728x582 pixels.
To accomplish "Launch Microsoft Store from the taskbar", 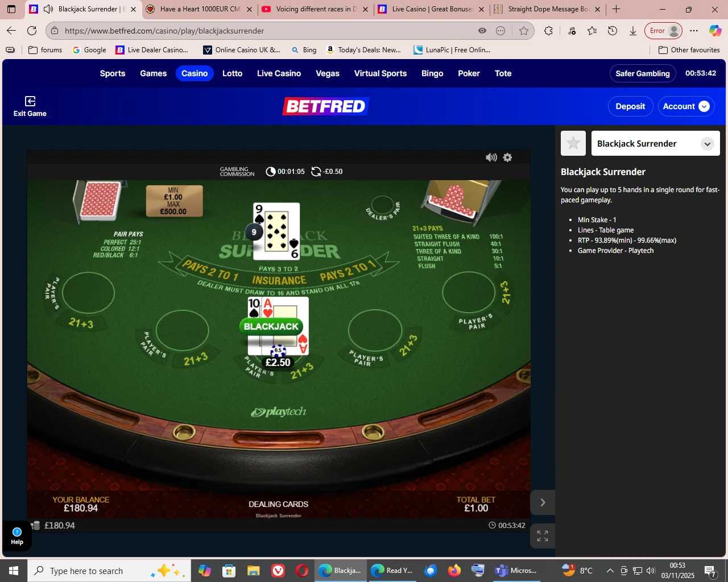I will (x=229, y=571).
